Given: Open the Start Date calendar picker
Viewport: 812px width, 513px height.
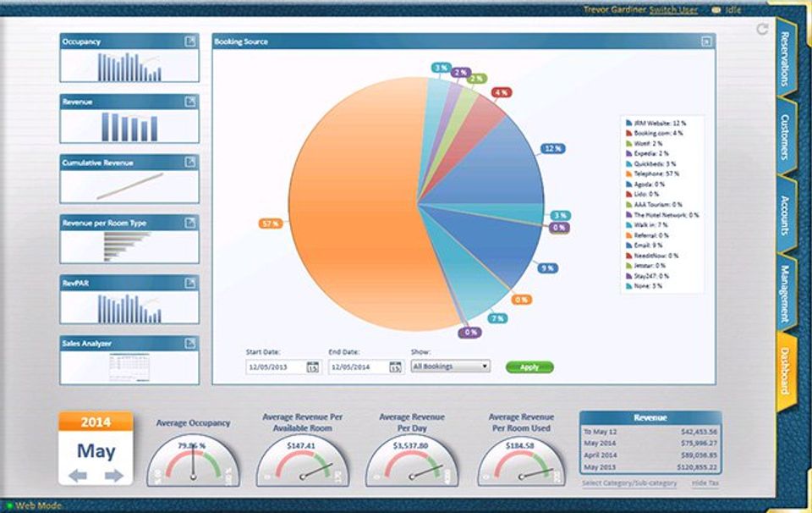Looking at the screenshot, I should (x=313, y=367).
